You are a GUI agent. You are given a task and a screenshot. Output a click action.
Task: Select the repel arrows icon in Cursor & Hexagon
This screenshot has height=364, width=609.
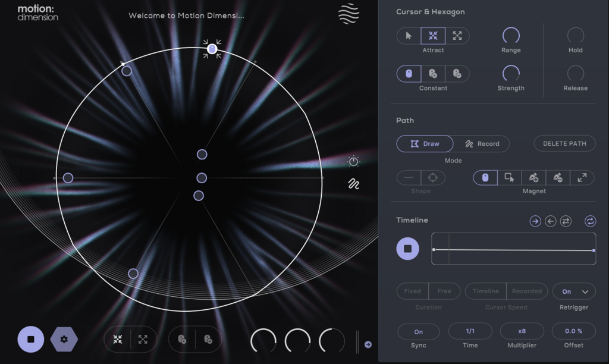(x=457, y=36)
